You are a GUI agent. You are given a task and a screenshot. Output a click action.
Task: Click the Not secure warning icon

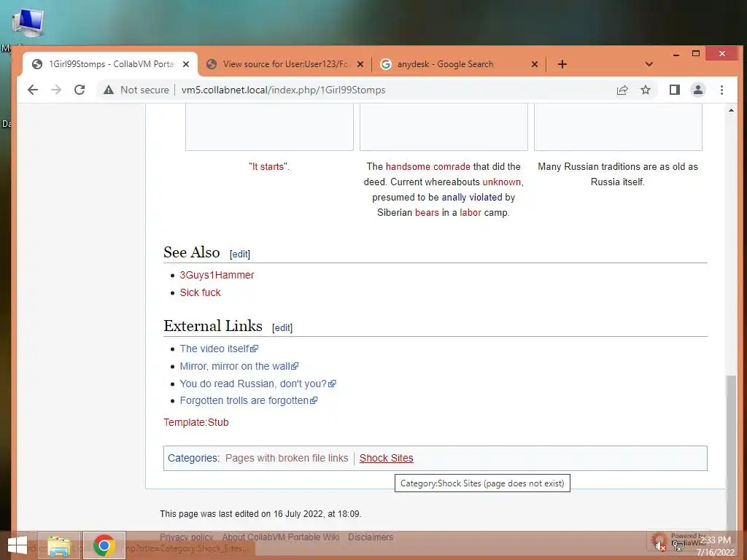click(109, 90)
